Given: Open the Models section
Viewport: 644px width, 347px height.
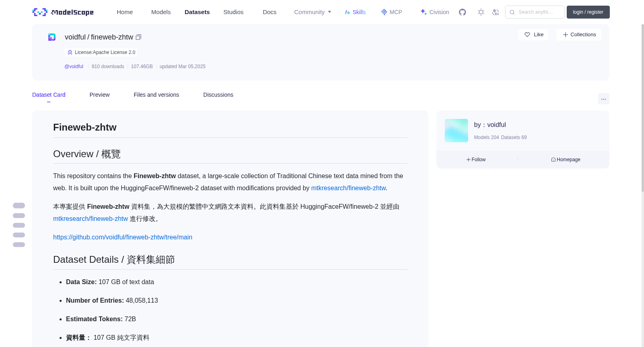Looking at the screenshot, I should (161, 12).
